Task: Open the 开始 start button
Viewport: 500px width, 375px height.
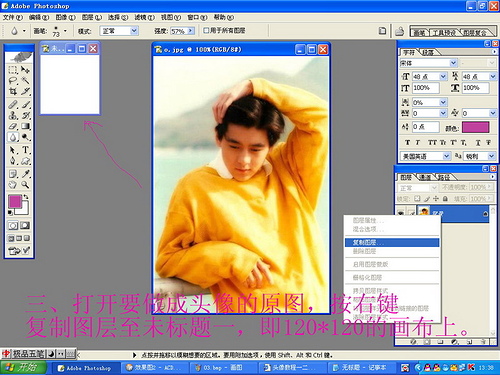Action: (x=23, y=367)
